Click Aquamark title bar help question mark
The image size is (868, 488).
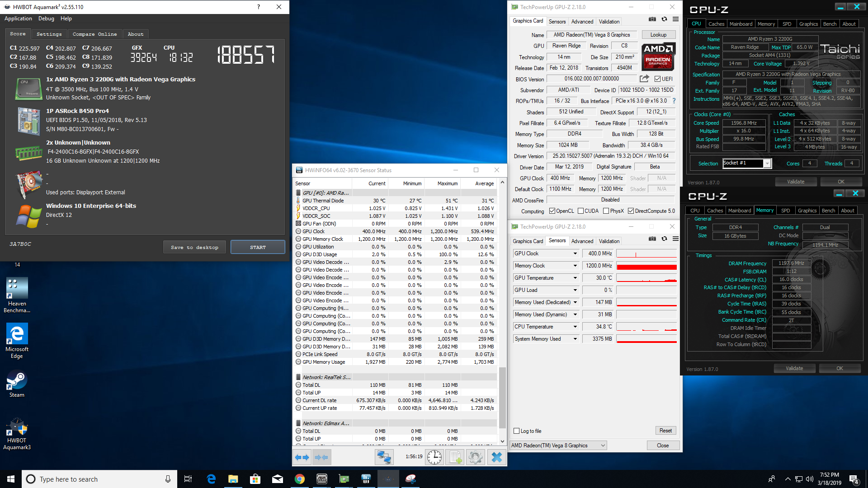[259, 7]
